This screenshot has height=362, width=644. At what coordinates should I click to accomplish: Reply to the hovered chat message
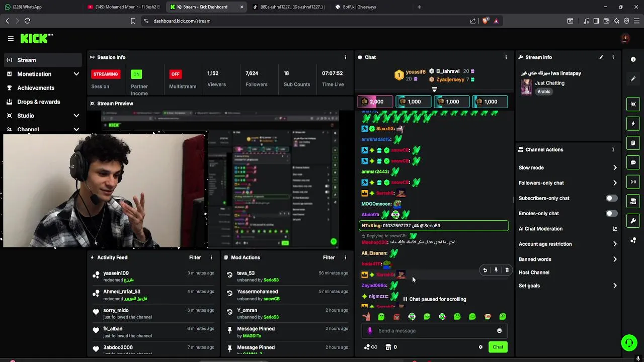(485, 270)
